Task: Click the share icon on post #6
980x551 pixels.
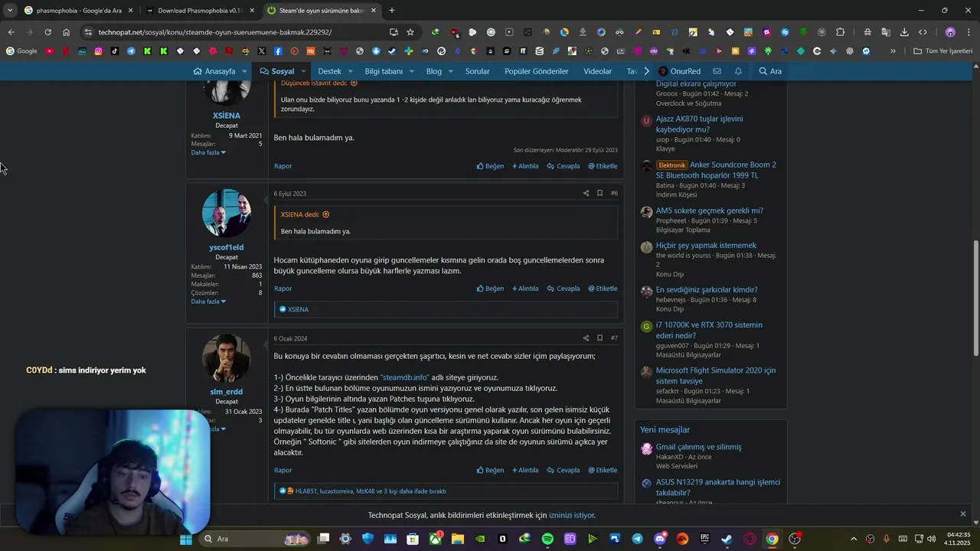Action: pyautogui.click(x=586, y=193)
